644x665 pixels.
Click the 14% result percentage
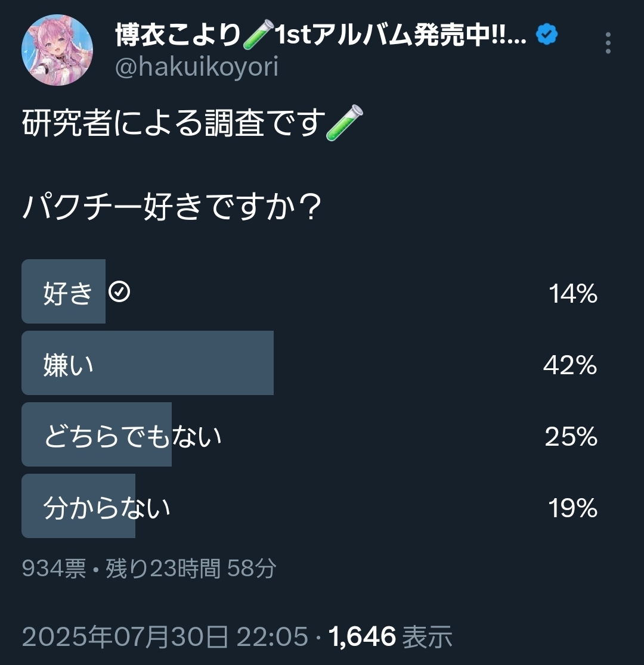click(573, 294)
